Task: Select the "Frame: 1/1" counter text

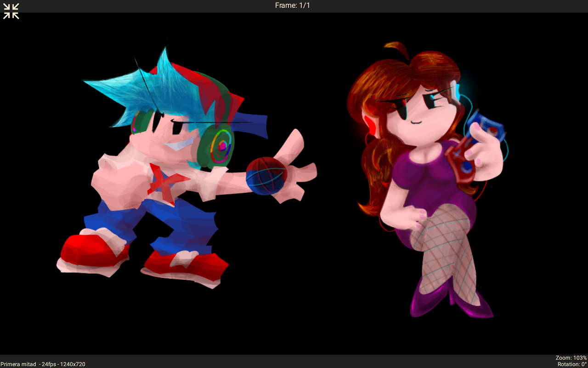Action: tap(293, 6)
